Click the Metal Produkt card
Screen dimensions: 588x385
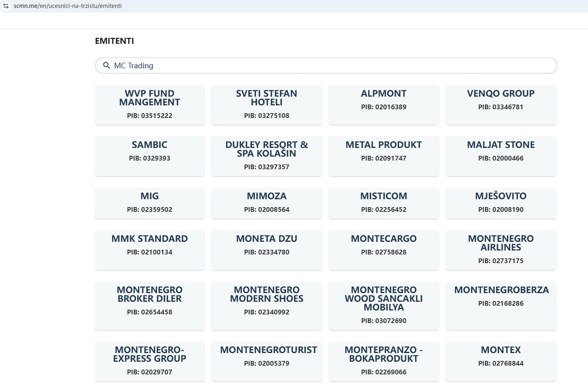383,156
